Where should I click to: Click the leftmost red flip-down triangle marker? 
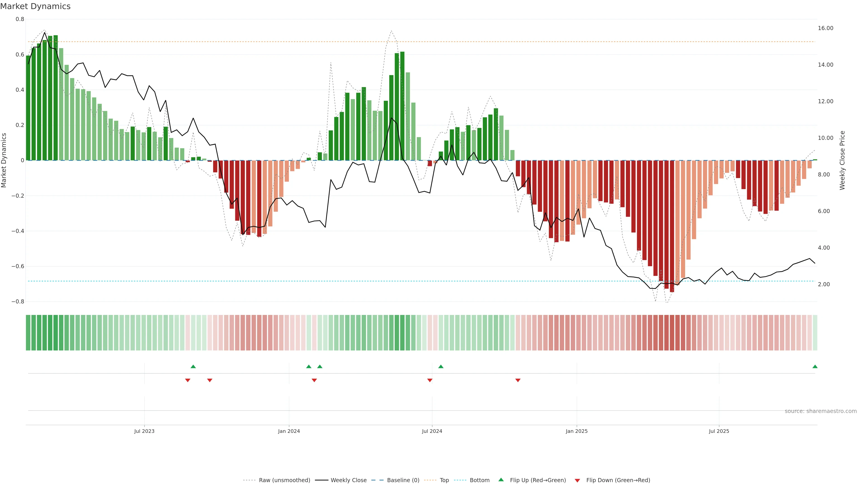pos(188,380)
